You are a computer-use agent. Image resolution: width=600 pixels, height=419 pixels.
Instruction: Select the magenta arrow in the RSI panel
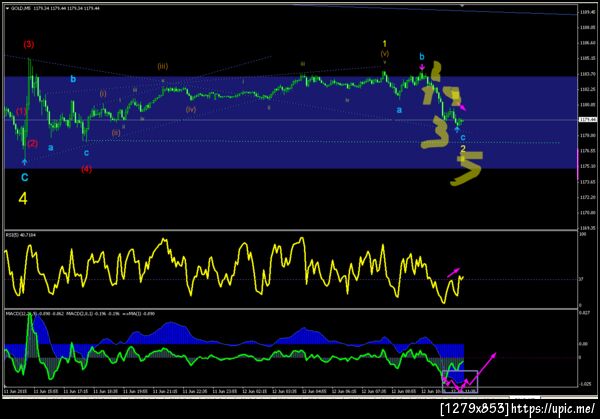click(x=453, y=272)
